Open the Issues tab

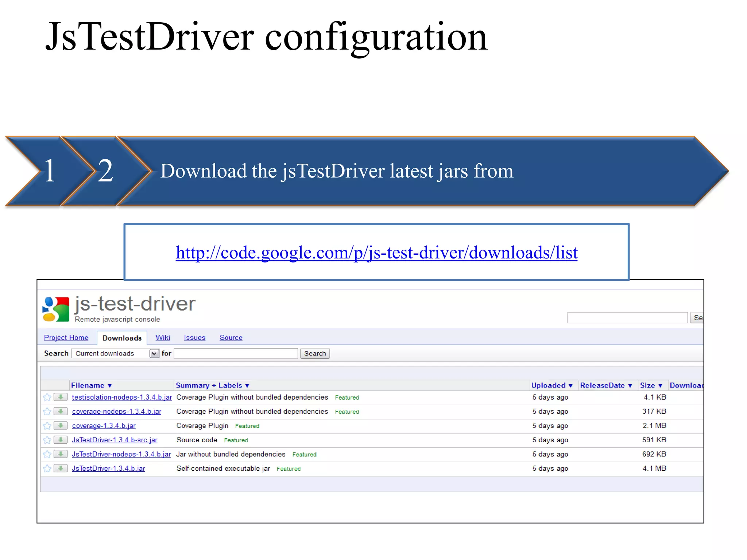pos(194,338)
